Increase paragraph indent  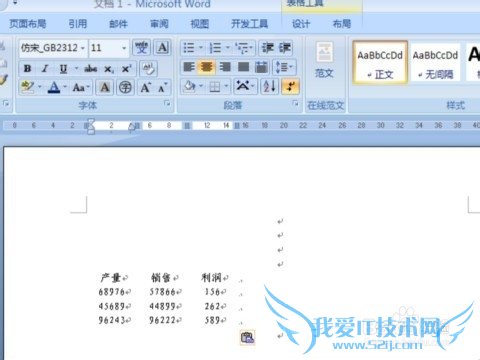[285, 48]
